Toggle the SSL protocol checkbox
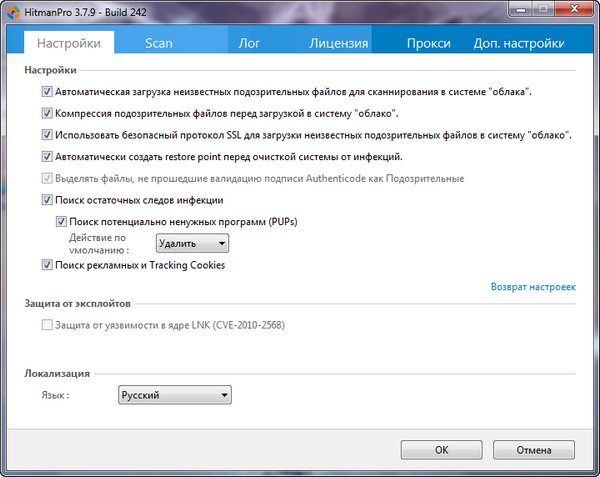The height and width of the screenshot is (477, 600). (47, 135)
